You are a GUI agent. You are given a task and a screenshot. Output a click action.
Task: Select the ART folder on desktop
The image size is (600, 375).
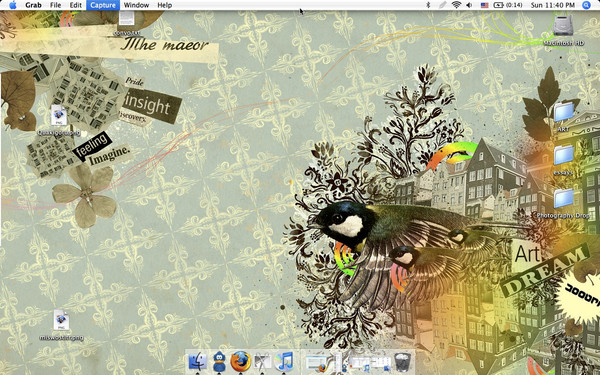(x=563, y=116)
